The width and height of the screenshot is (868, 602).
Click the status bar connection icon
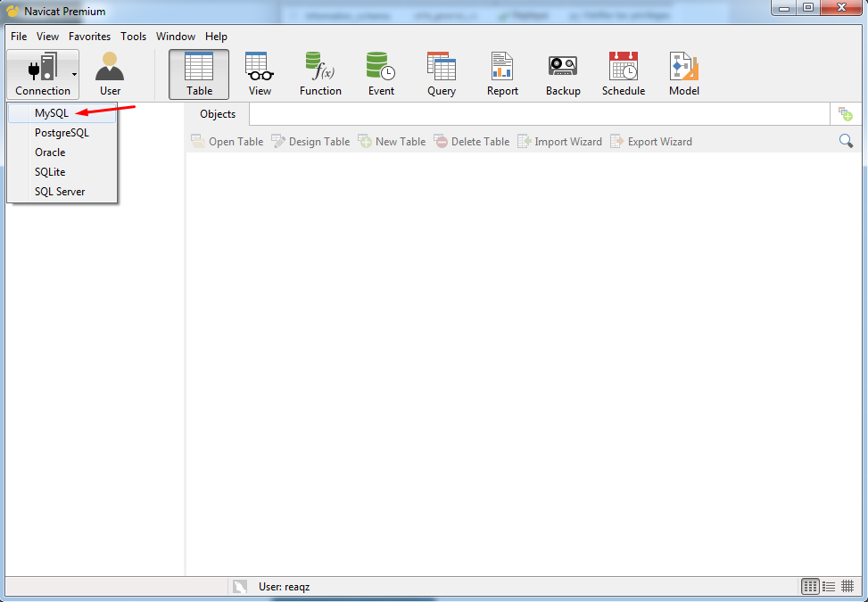[240, 587]
